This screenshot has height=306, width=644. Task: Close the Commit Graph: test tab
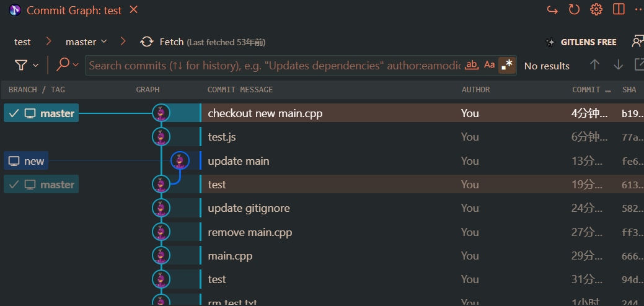133,10
